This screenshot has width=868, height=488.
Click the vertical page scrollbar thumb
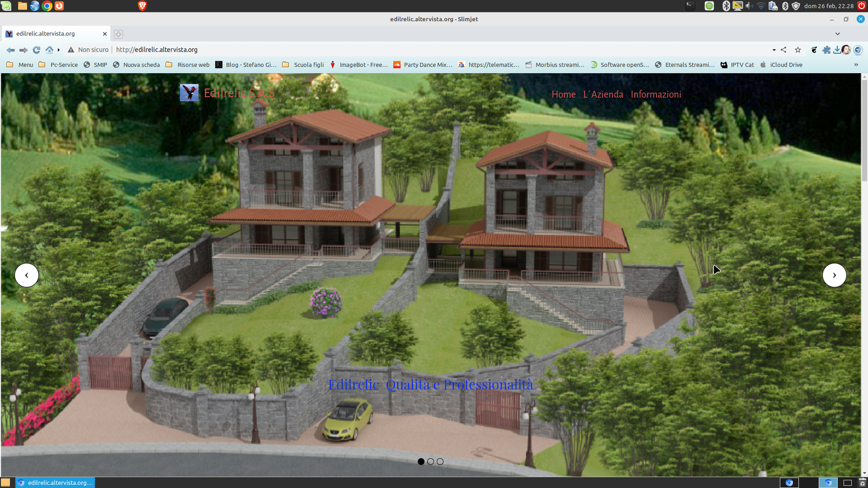pyautogui.click(x=864, y=130)
